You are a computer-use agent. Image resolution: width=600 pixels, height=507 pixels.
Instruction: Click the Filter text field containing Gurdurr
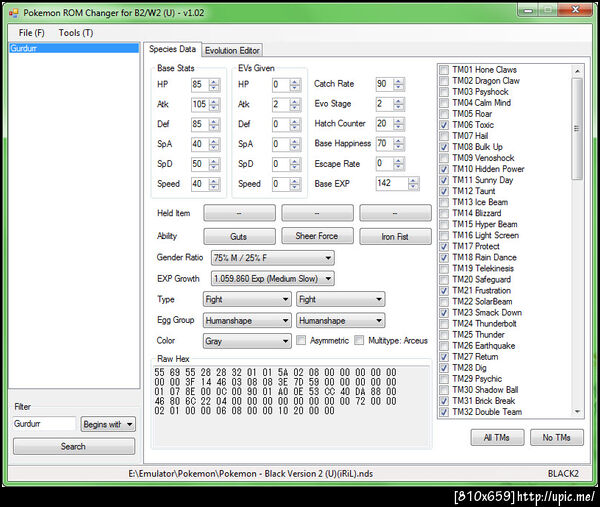click(x=44, y=424)
